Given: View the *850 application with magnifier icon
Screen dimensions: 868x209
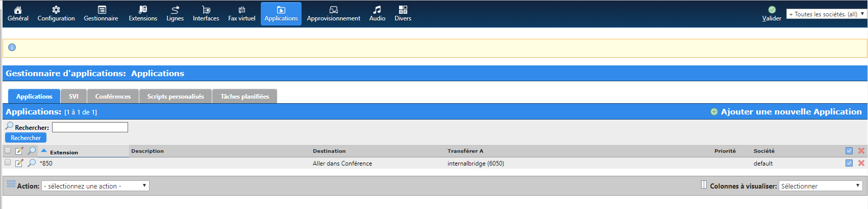Looking at the screenshot, I should (32, 163).
